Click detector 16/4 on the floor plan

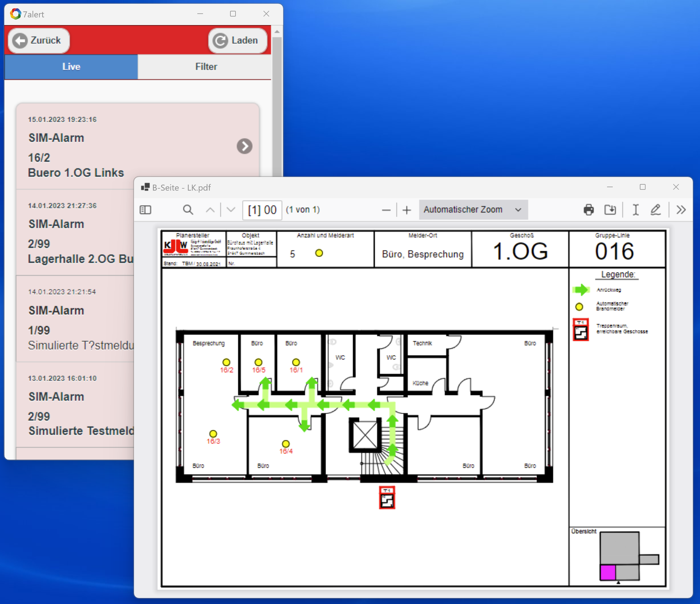point(286,444)
